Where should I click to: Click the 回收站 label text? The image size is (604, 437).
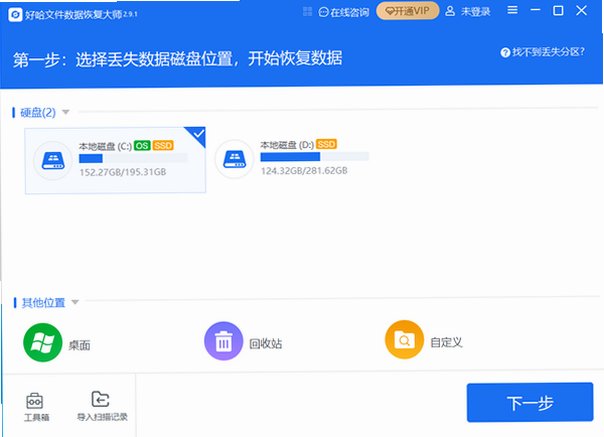(265, 343)
